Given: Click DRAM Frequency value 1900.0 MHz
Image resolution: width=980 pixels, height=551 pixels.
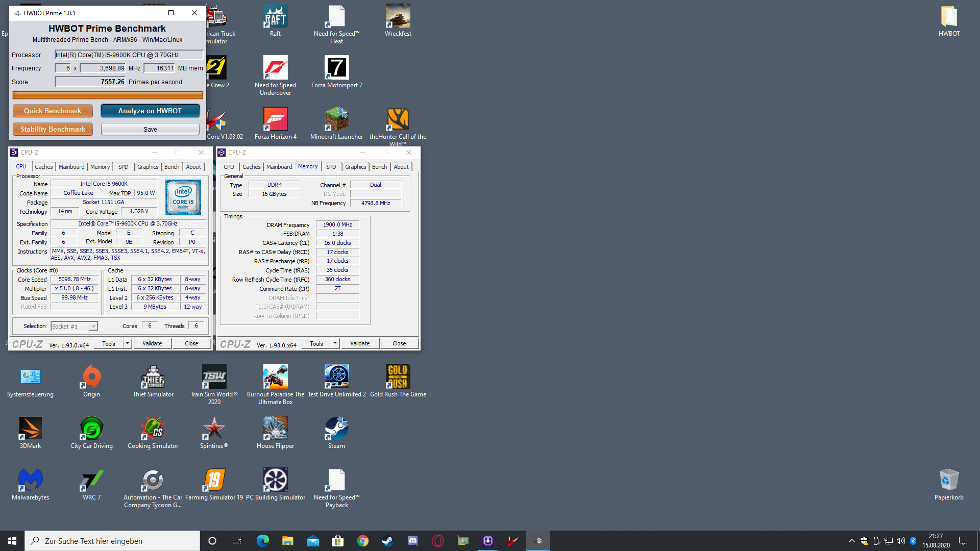Looking at the screenshot, I should coord(337,224).
